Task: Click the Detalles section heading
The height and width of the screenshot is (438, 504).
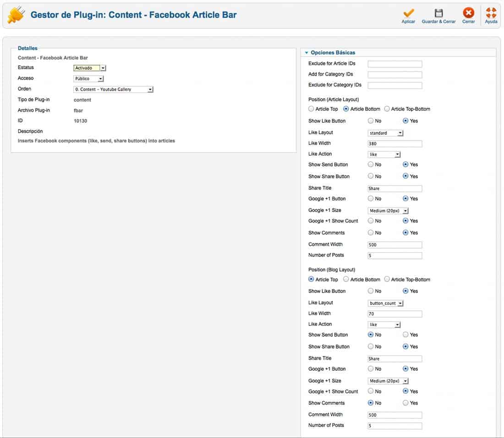Action: click(x=27, y=48)
